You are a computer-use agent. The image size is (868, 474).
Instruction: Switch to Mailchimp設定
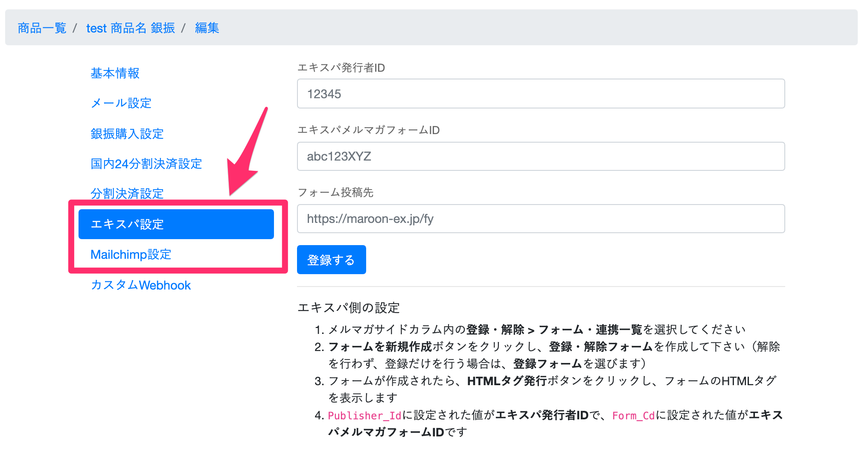(x=131, y=255)
